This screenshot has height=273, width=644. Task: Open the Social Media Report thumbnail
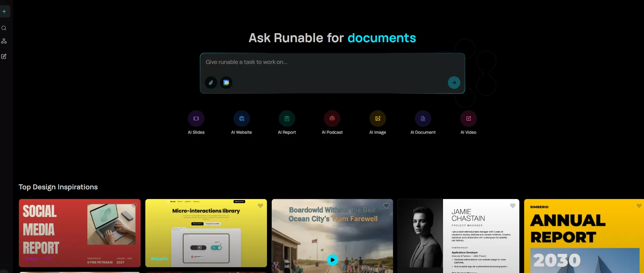[80, 233]
